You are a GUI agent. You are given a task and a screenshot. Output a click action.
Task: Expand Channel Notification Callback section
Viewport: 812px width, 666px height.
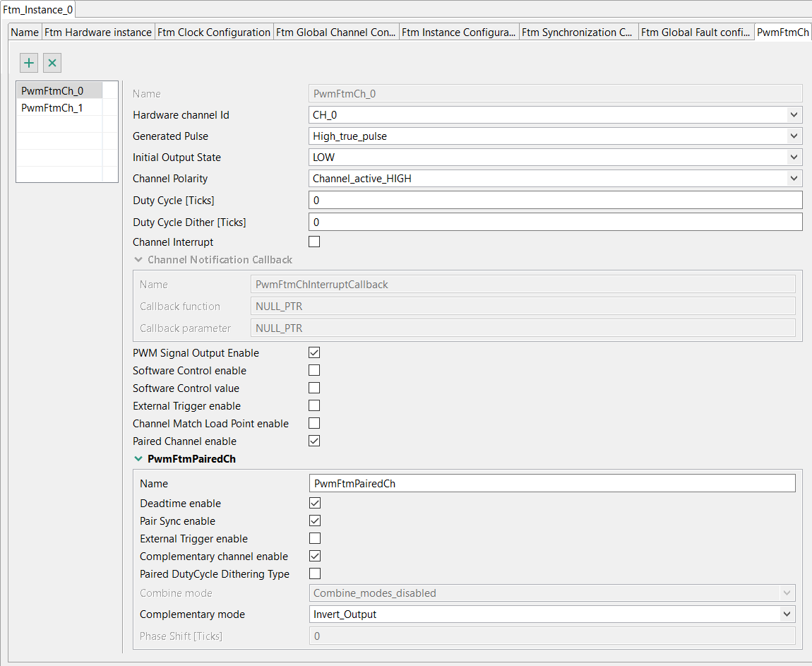tap(138, 260)
